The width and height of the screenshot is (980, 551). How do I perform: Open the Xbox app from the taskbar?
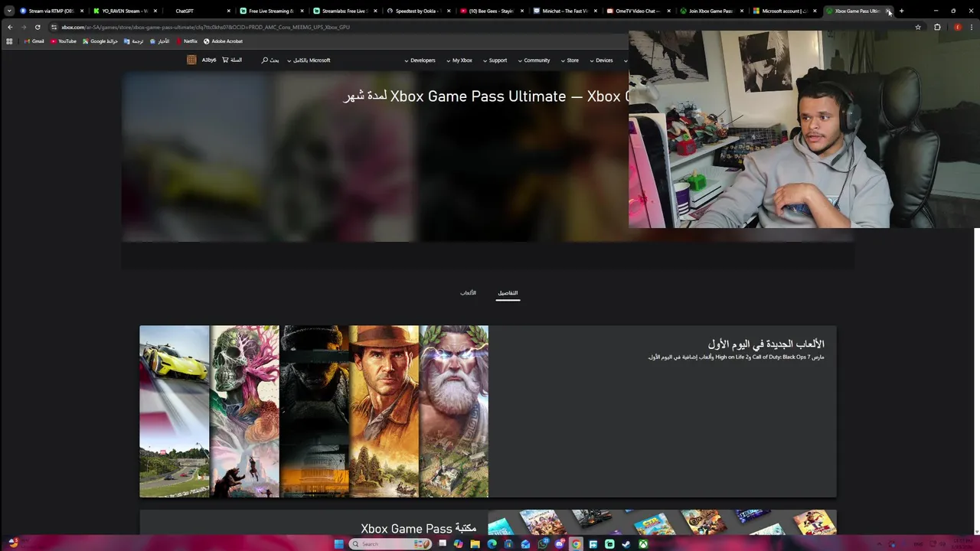coord(644,544)
